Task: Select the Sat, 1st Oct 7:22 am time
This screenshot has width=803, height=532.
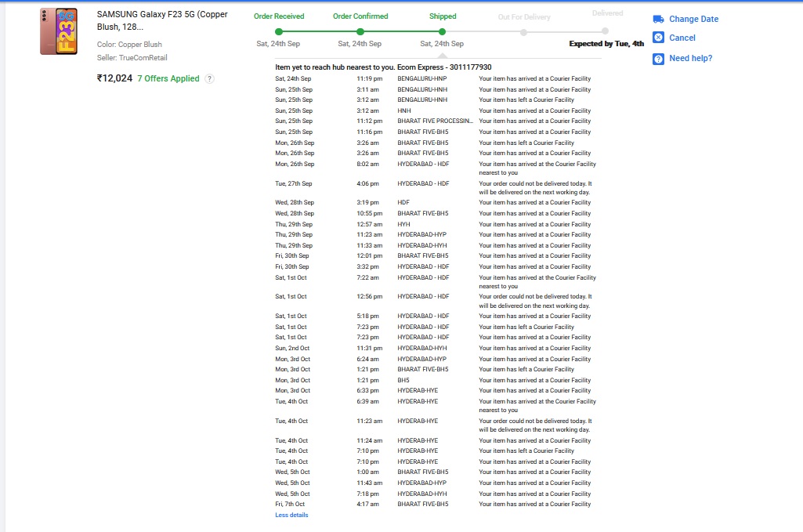Action: click(x=367, y=278)
